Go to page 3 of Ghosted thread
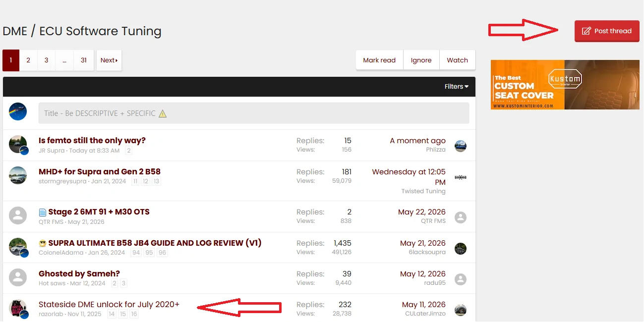 (124, 283)
